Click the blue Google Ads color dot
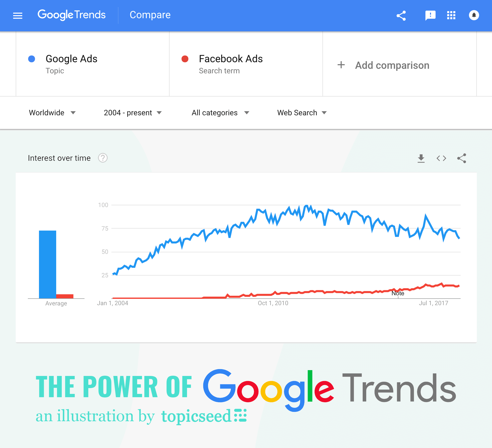 [x=32, y=59]
